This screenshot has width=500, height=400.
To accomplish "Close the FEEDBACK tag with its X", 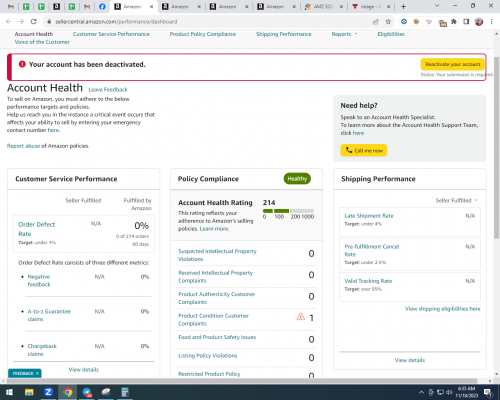I will pos(37,373).
